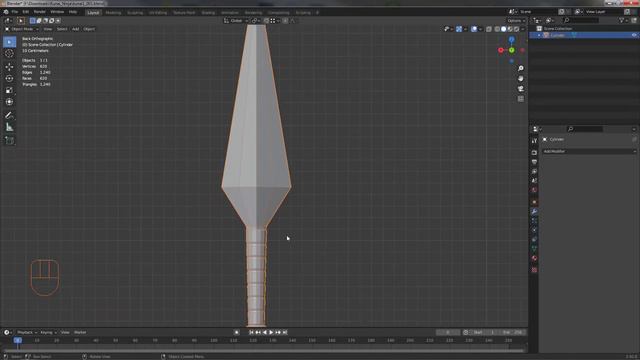This screenshot has width=640, height=360.
Task: Open the viewport Add menu
Action: (76, 29)
